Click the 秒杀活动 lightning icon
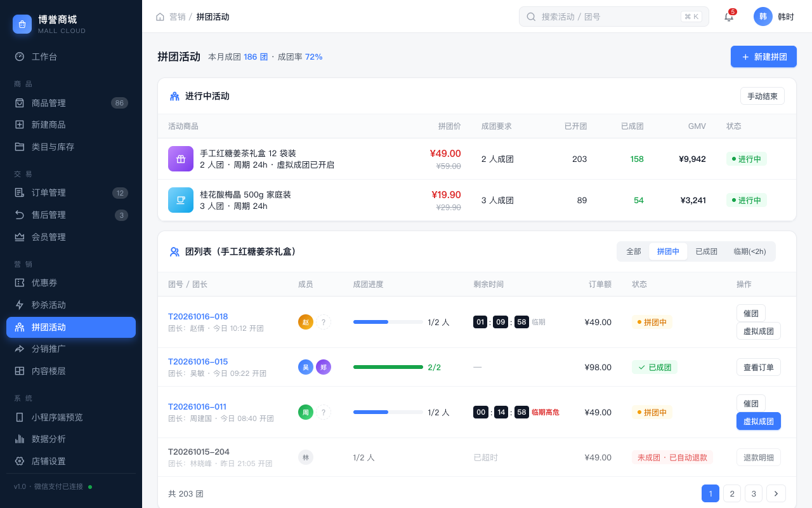 [20, 305]
